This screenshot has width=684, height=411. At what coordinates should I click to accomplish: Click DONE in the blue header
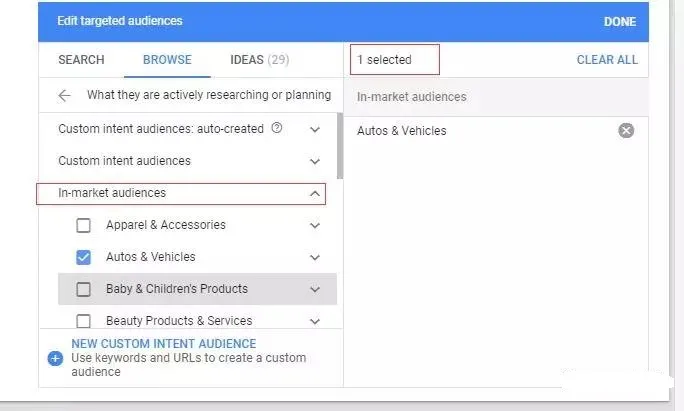point(620,21)
